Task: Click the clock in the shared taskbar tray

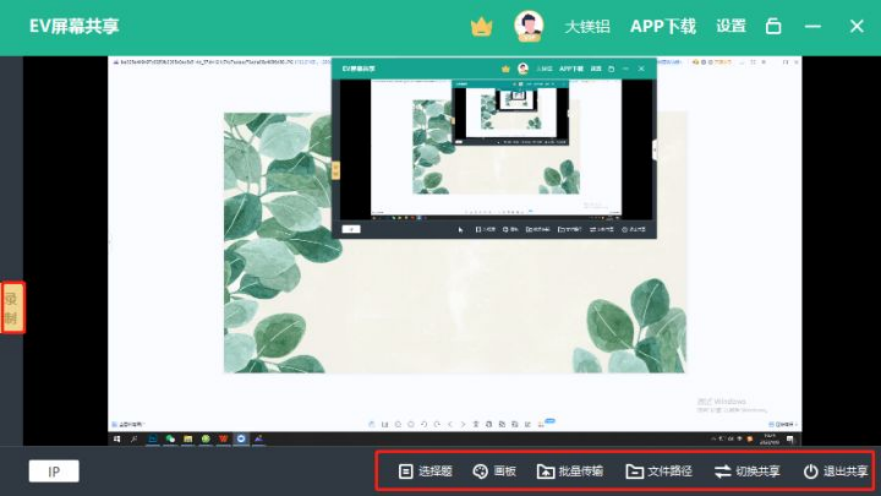Action: 769,439
